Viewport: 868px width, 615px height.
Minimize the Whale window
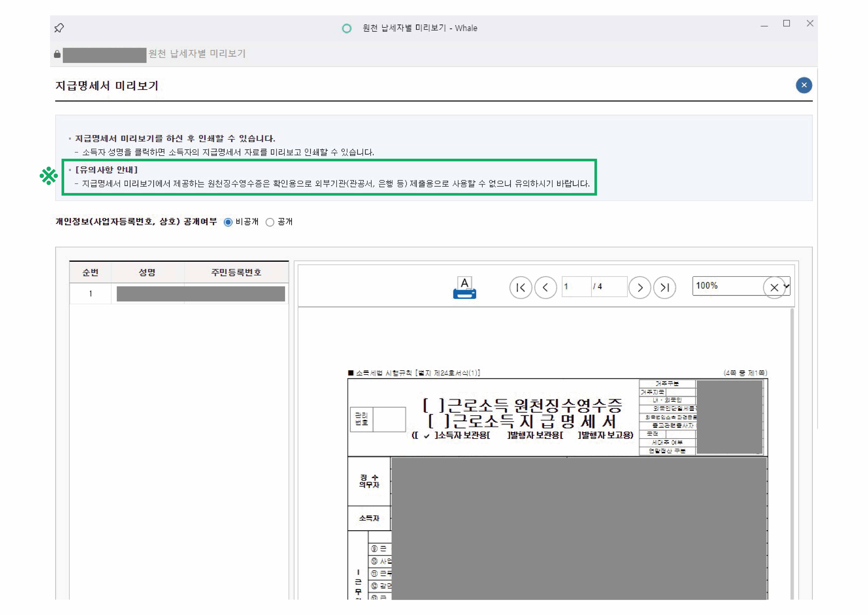click(764, 26)
